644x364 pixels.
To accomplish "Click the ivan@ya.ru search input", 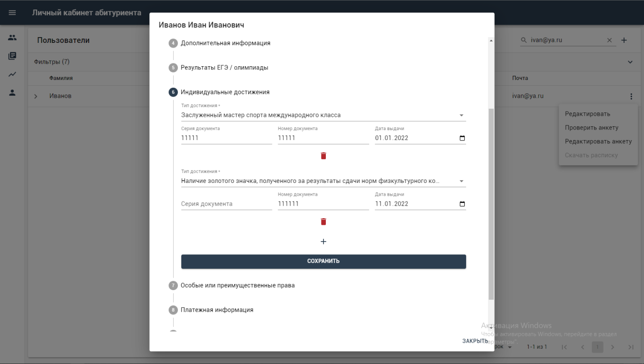I will point(567,40).
